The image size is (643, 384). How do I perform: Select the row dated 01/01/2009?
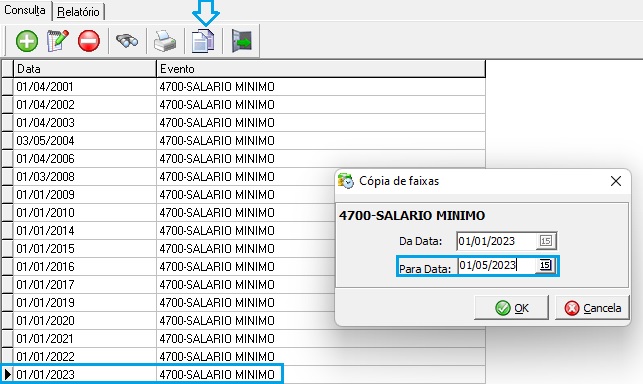coord(168,195)
